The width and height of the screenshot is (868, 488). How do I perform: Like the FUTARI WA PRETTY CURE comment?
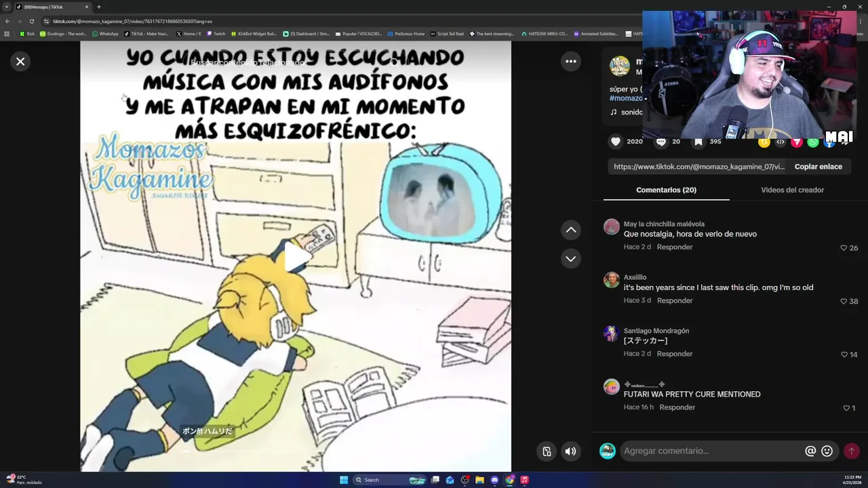(x=846, y=409)
